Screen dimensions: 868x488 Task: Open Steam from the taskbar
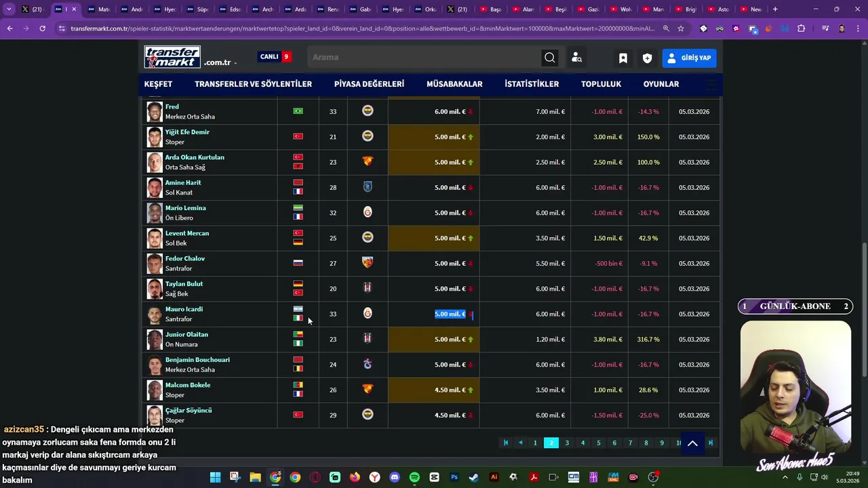(474, 477)
